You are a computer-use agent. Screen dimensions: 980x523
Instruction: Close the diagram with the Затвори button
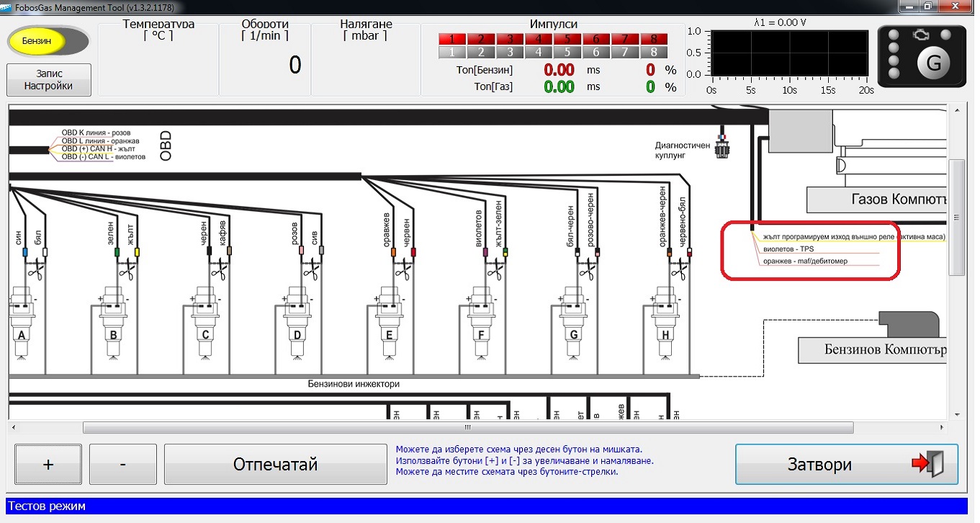pos(846,465)
